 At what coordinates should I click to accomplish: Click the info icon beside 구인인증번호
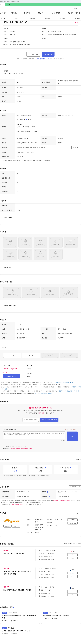click(x=50, y=496)
